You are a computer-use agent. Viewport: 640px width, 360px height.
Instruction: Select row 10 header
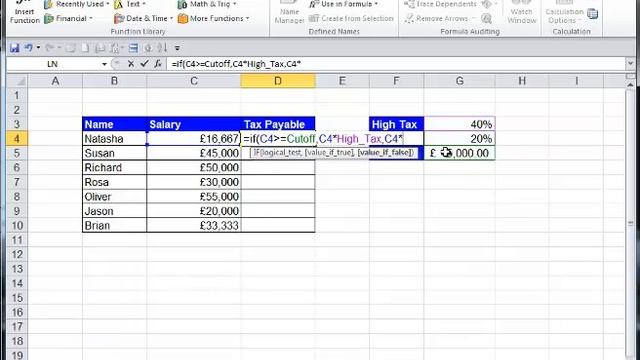click(x=17, y=225)
